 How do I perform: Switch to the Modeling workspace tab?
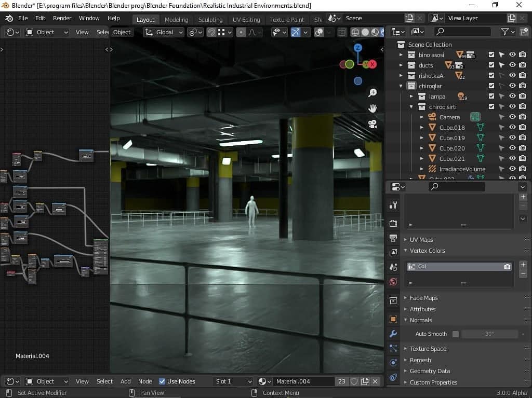tap(177, 20)
